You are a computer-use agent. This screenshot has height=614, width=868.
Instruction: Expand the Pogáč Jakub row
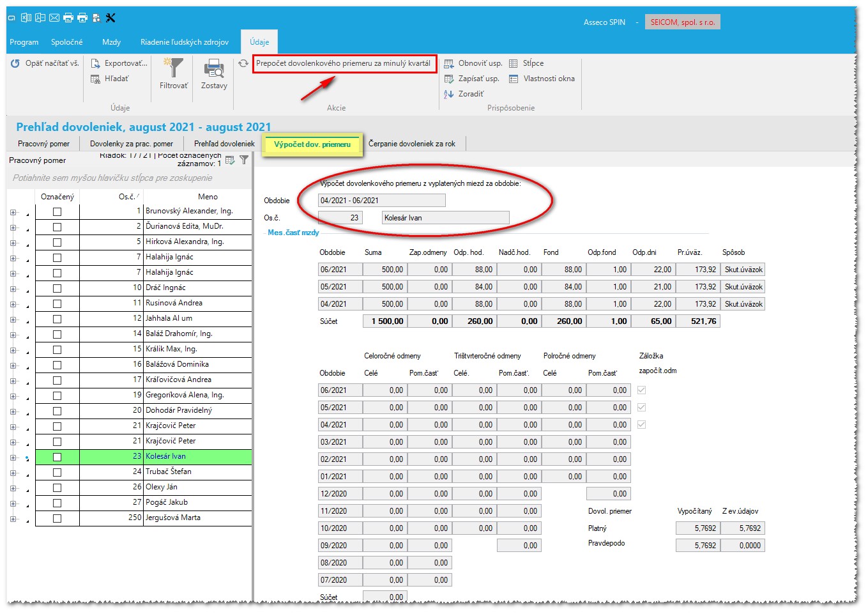(13, 503)
